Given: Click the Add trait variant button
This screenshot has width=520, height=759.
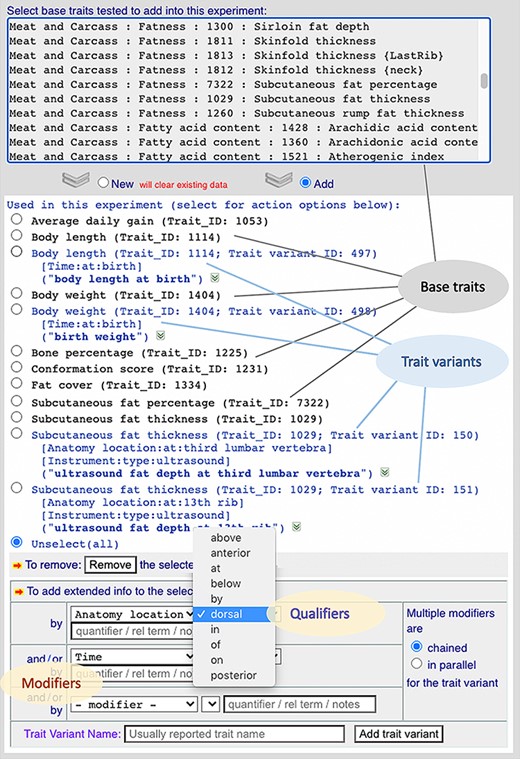Looking at the screenshot, I should 398,734.
